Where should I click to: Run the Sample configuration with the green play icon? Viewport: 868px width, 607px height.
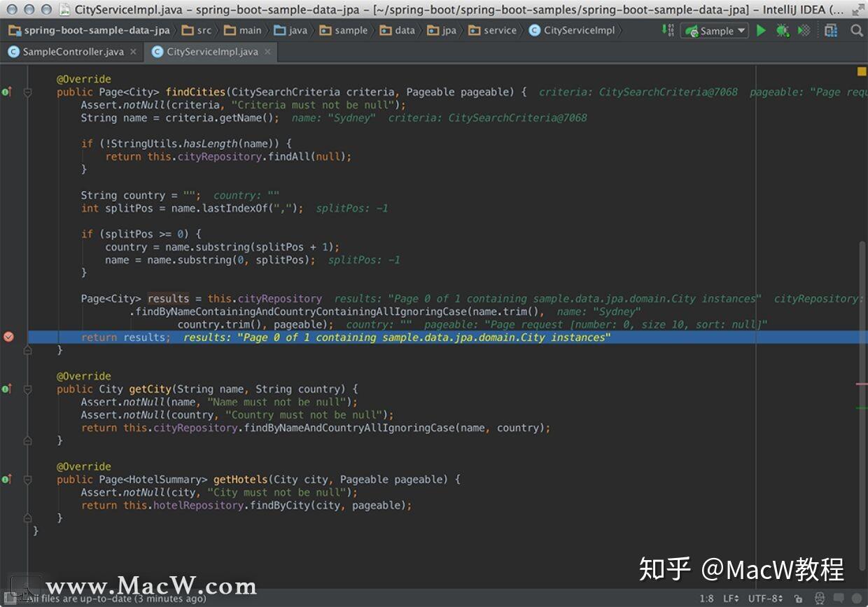[761, 30]
